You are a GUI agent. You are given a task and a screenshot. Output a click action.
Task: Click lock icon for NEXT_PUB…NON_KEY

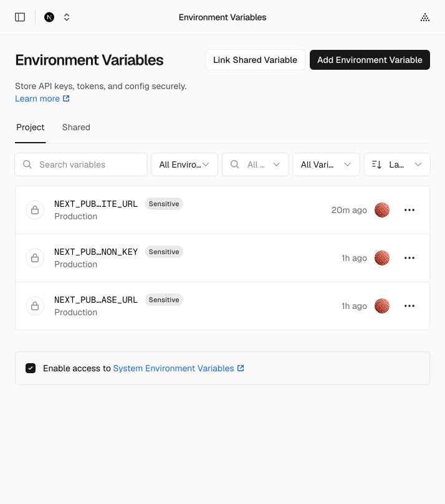(35, 258)
